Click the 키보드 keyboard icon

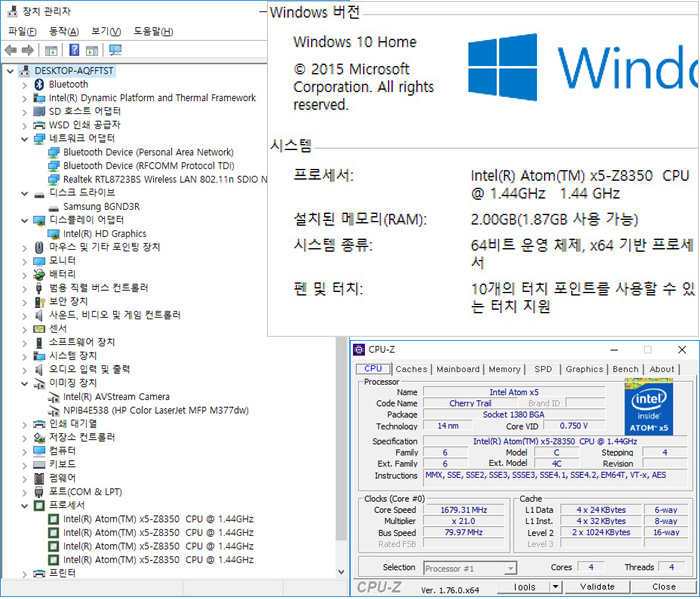pyautogui.click(x=39, y=465)
